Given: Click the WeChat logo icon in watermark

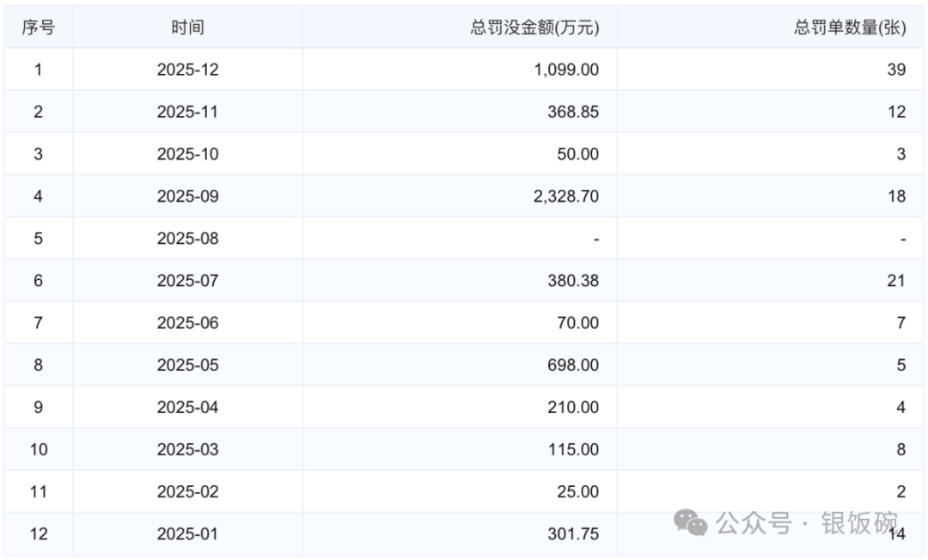Looking at the screenshot, I should click(x=690, y=522).
